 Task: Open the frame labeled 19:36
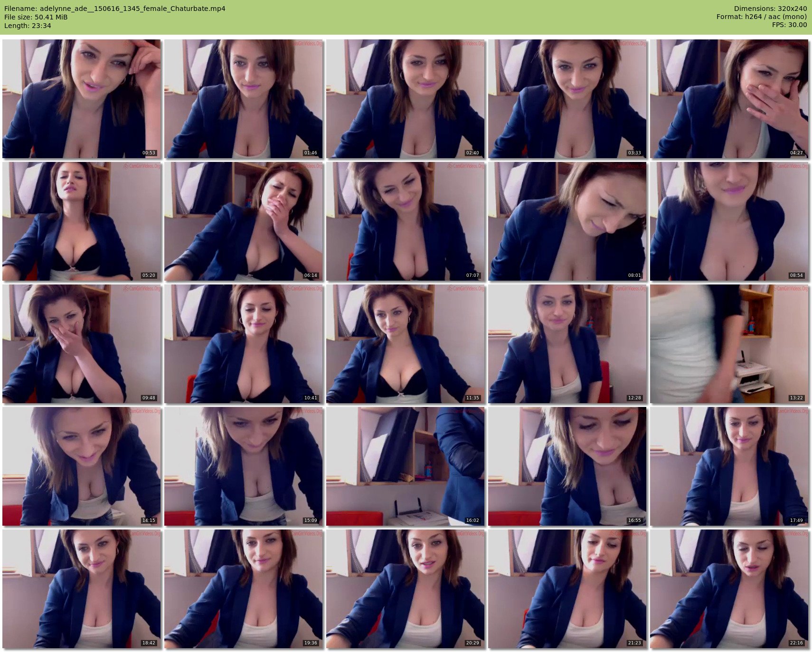(x=244, y=589)
